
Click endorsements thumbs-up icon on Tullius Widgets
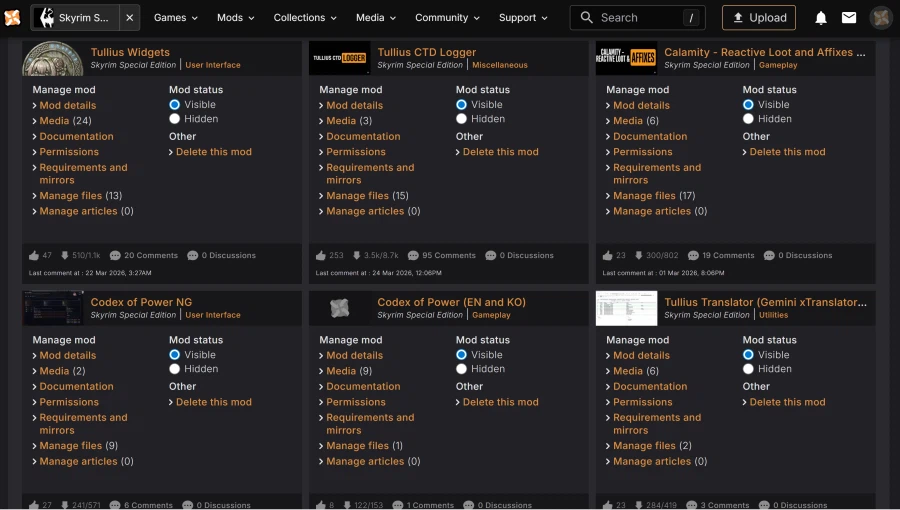(x=35, y=255)
